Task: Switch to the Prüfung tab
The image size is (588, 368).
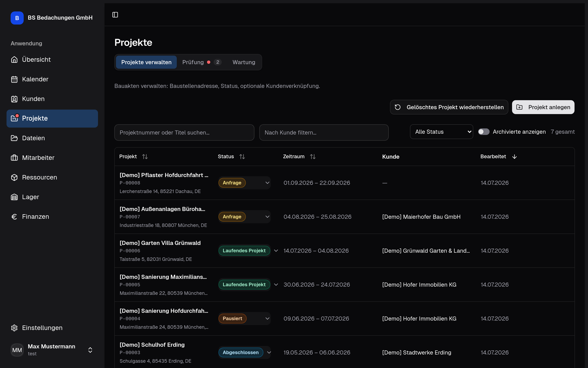Action: pyautogui.click(x=202, y=62)
